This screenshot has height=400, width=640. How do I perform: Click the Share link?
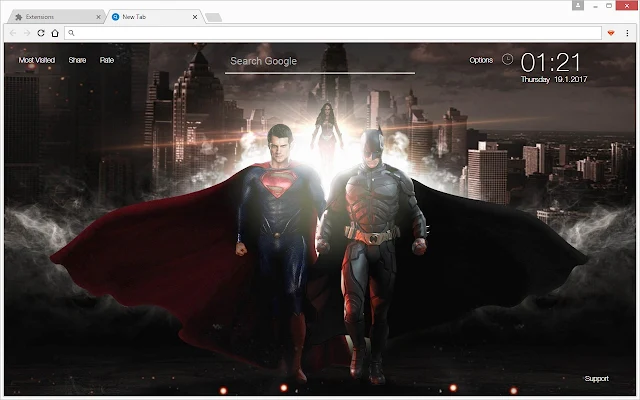(x=77, y=60)
